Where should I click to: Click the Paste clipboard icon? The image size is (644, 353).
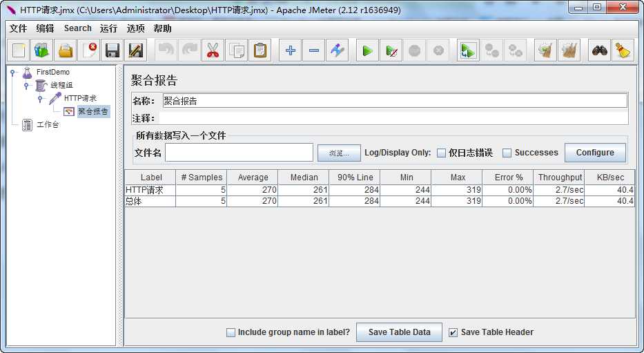point(260,50)
